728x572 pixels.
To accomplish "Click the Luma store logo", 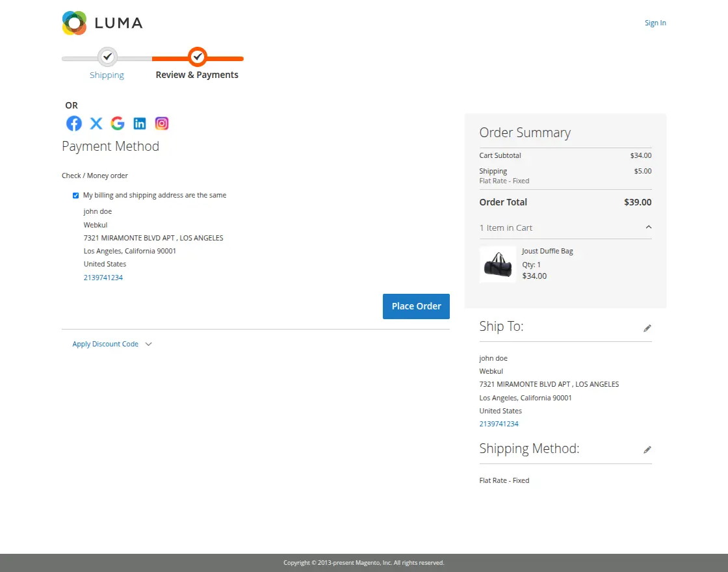I will pos(102,23).
